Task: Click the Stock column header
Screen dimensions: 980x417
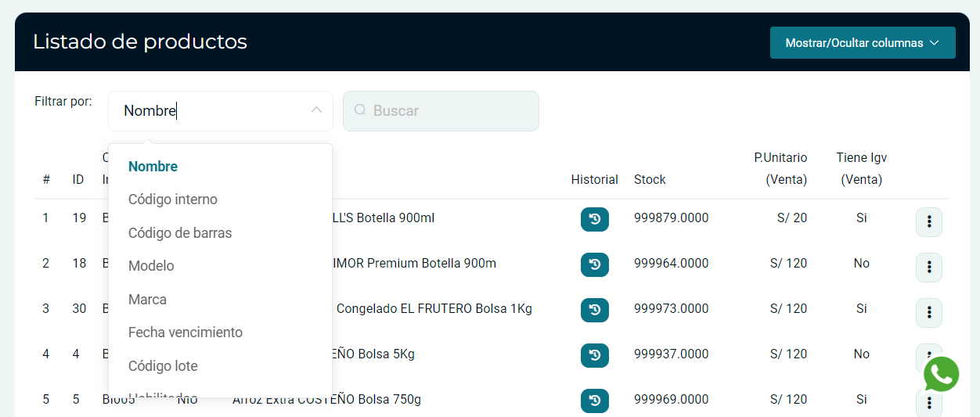Action: coord(650,180)
